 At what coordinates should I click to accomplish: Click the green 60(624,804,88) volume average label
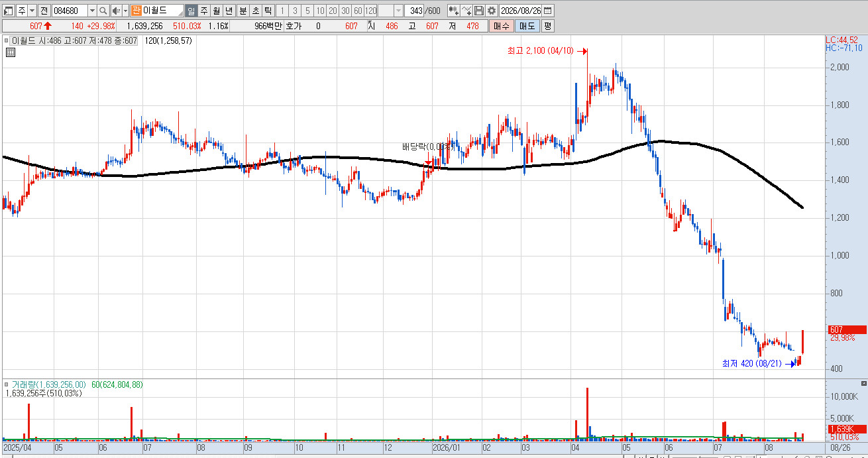click(117, 384)
